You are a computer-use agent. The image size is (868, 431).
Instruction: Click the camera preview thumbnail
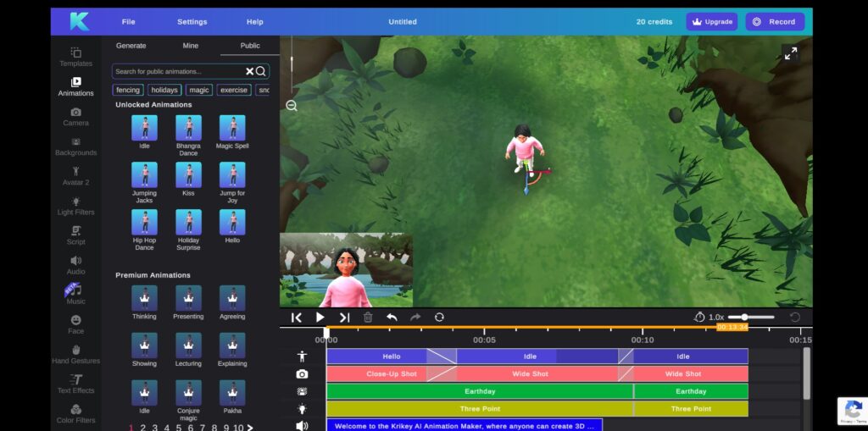[346, 270]
